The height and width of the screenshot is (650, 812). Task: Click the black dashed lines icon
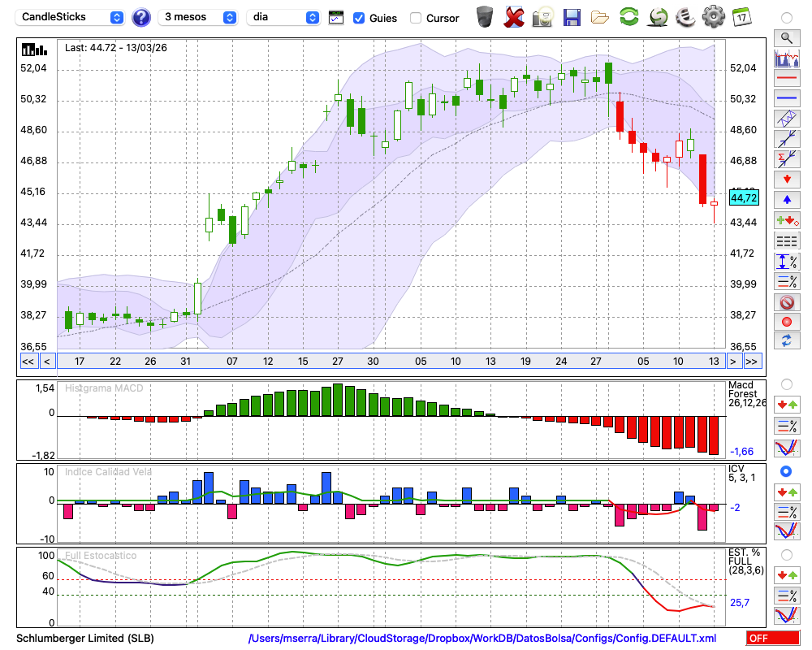pyautogui.click(x=787, y=241)
